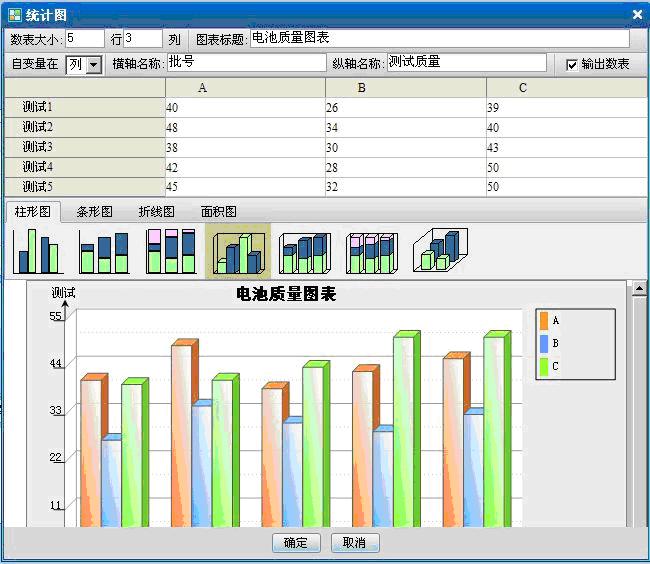Toggle the 输出数表 checkbox
This screenshot has width=650, height=564.
click(x=572, y=65)
